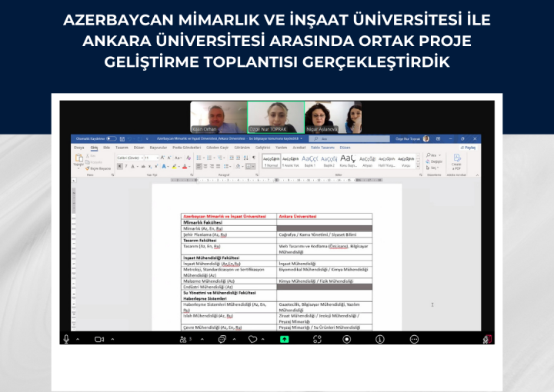Image resolution: width=554 pixels, height=392 pixels.
Task: Click the Cut (Kes) scissors icon
Action: pyautogui.click(x=88, y=155)
